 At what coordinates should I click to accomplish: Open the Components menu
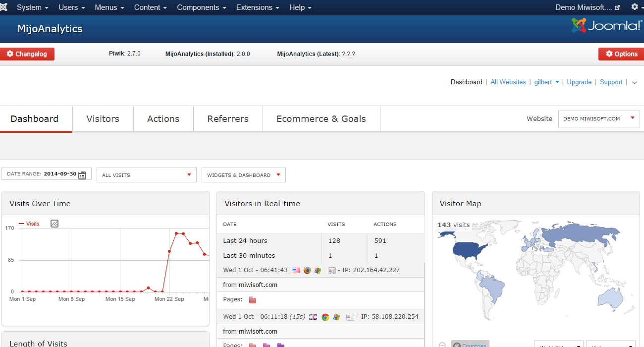(x=202, y=7)
